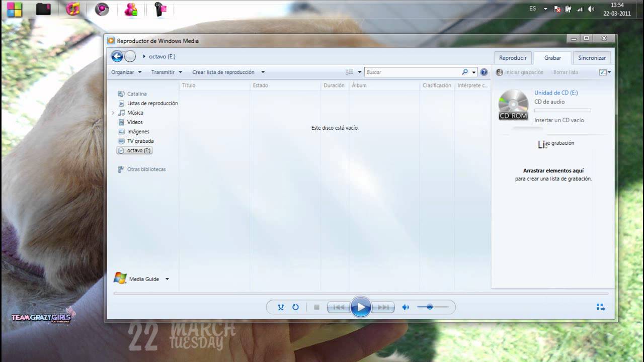644x362 pixels.
Task: Open the view options dropdown arrow
Action: click(x=360, y=72)
